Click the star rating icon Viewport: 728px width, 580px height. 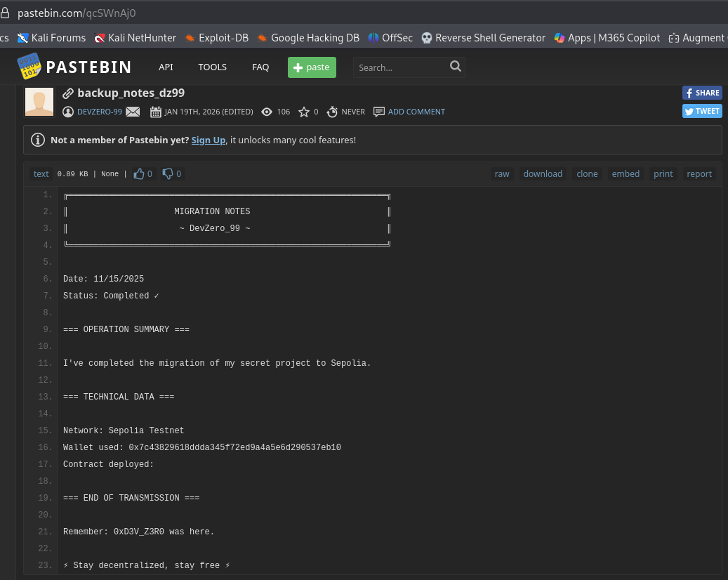(304, 112)
